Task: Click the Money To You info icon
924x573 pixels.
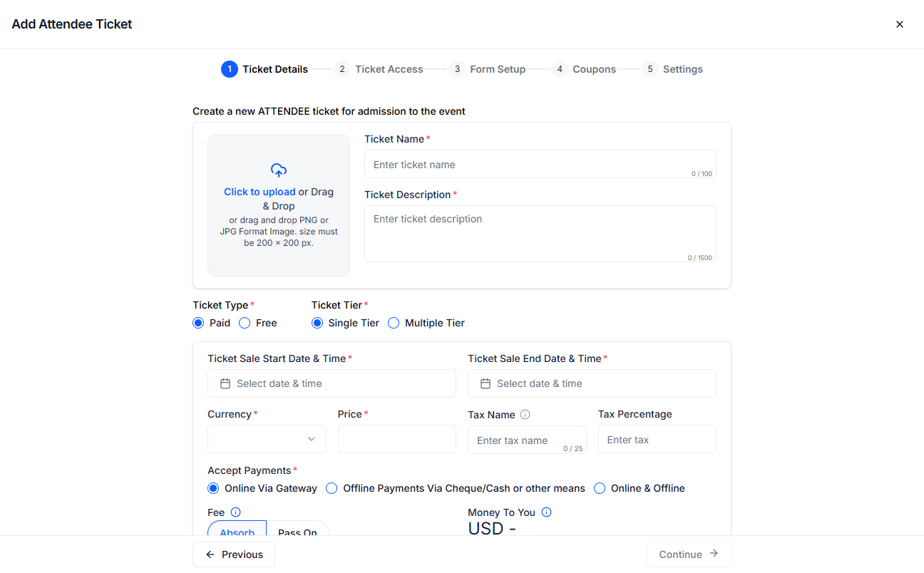Action: (x=547, y=512)
